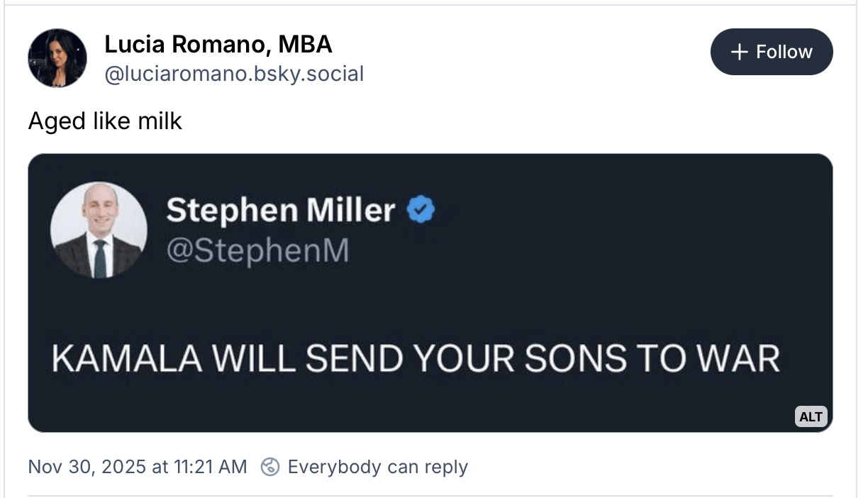868x498 pixels.
Task: Follow Lucia Romano, MBA
Action: coord(772,52)
